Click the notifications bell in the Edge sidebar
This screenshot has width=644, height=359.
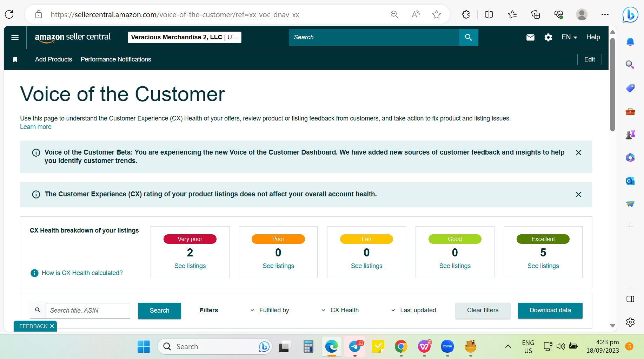click(x=630, y=42)
